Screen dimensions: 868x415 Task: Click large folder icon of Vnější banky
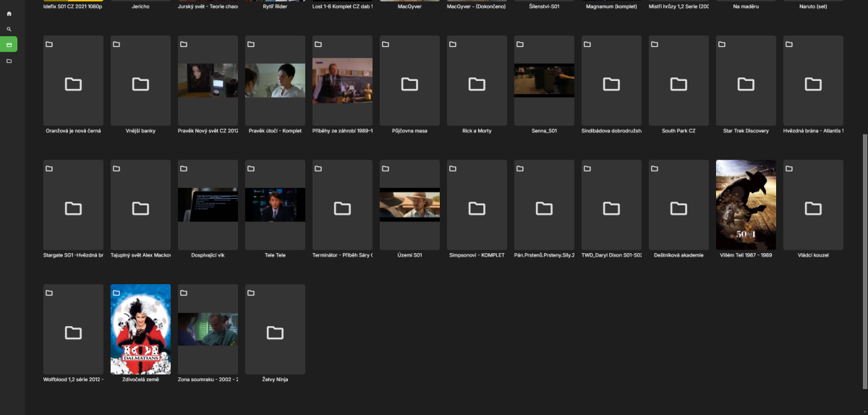[140, 84]
